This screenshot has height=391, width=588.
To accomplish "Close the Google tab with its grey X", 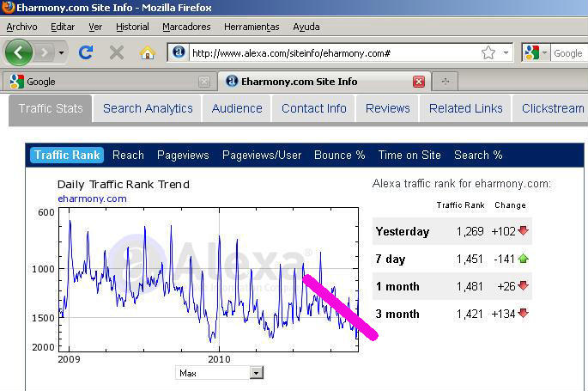I will coord(204,82).
